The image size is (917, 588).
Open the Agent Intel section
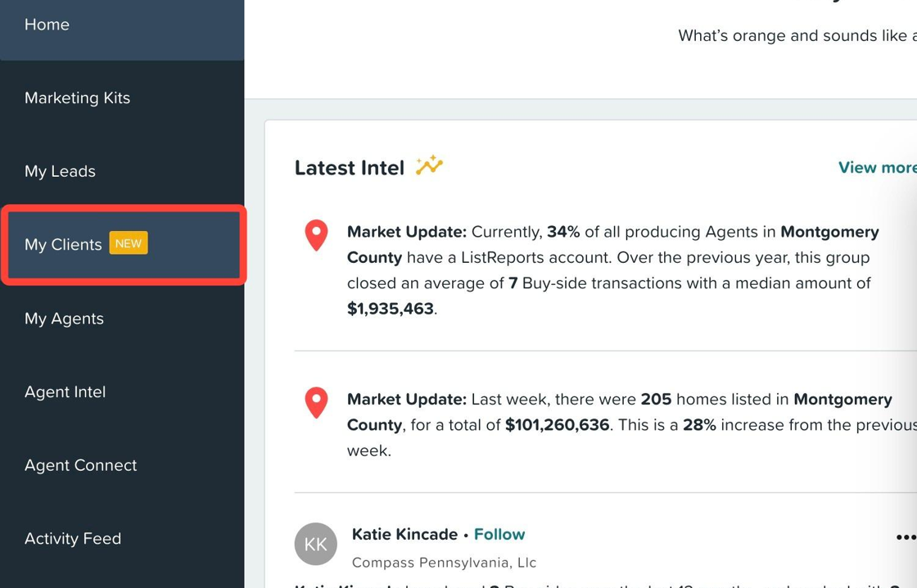click(65, 391)
